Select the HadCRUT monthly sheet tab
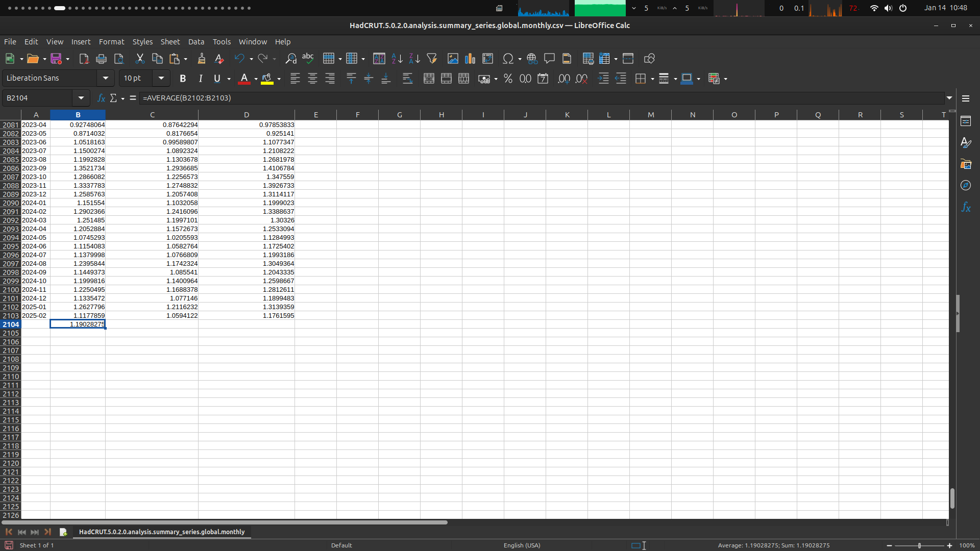 pyautogui.click(x=161, y=532)
